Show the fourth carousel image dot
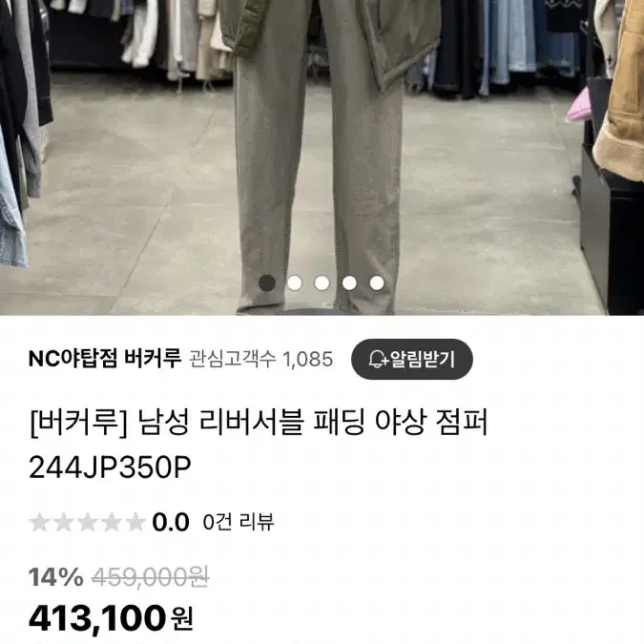644x644 pixels. coord(349,282)
